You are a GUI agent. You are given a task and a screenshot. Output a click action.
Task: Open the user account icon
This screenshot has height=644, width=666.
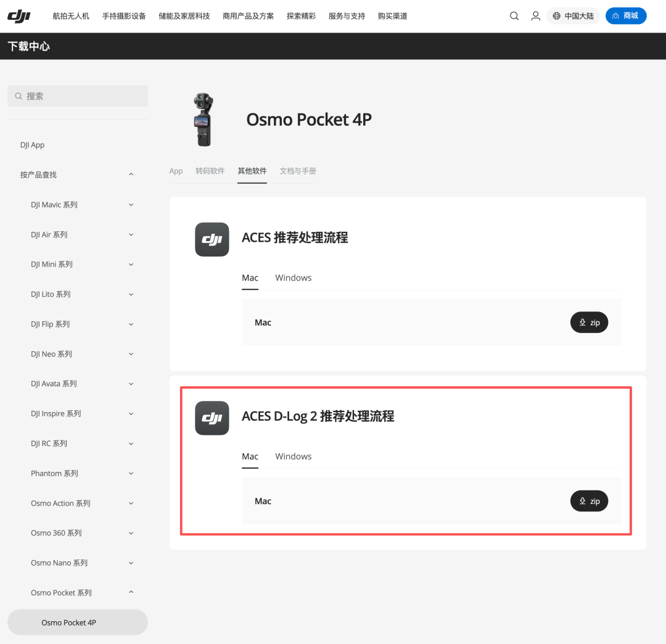tap(535, 16)
